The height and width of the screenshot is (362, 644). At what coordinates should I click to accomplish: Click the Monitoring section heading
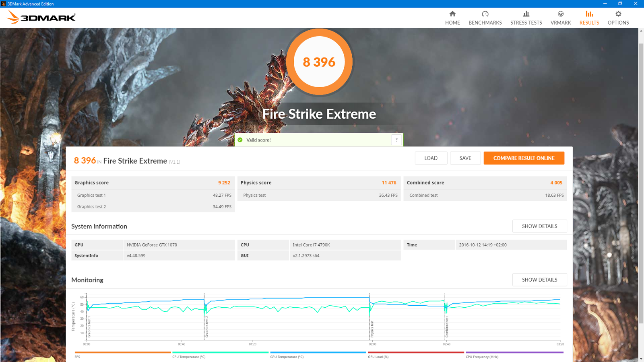pyautogui.click(x=87, y=280)
